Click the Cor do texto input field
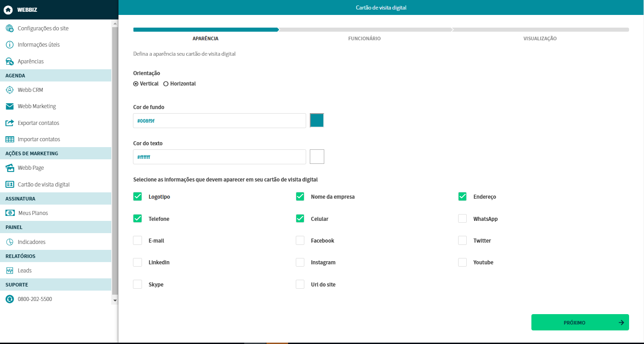 click(219, 157)
